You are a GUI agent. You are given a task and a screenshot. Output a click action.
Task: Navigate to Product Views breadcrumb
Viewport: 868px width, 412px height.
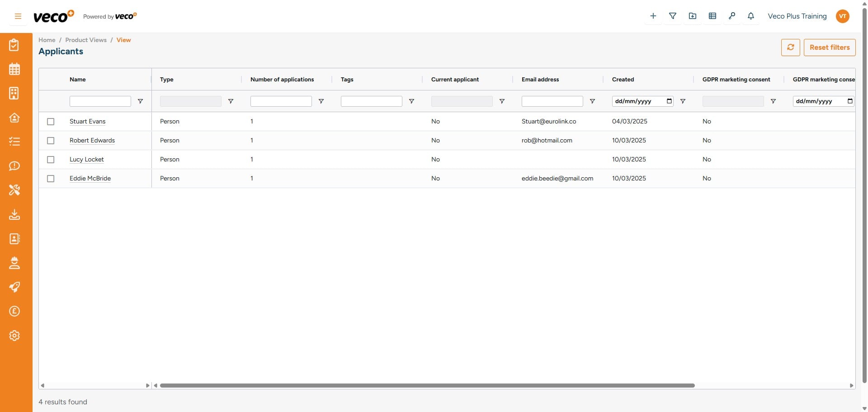pyautogui.click(x=86, y=40)
